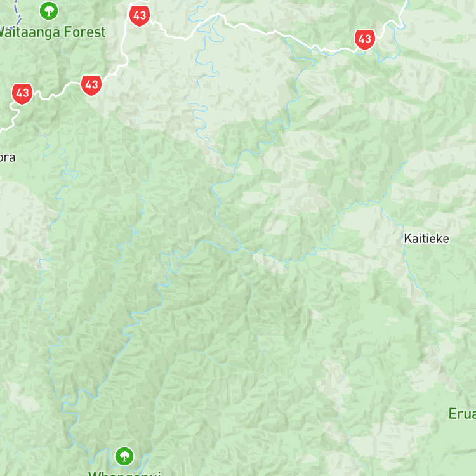Screen dimensions: 476x476
Task: Click the cut-off 'ora' place label
Action: pos(8,157)
